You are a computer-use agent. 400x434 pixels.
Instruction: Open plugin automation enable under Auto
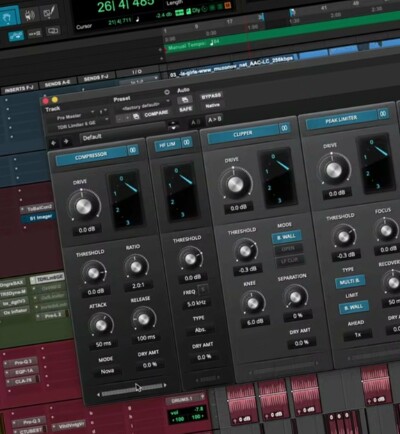pyautogui.click(x=184, y=99)
